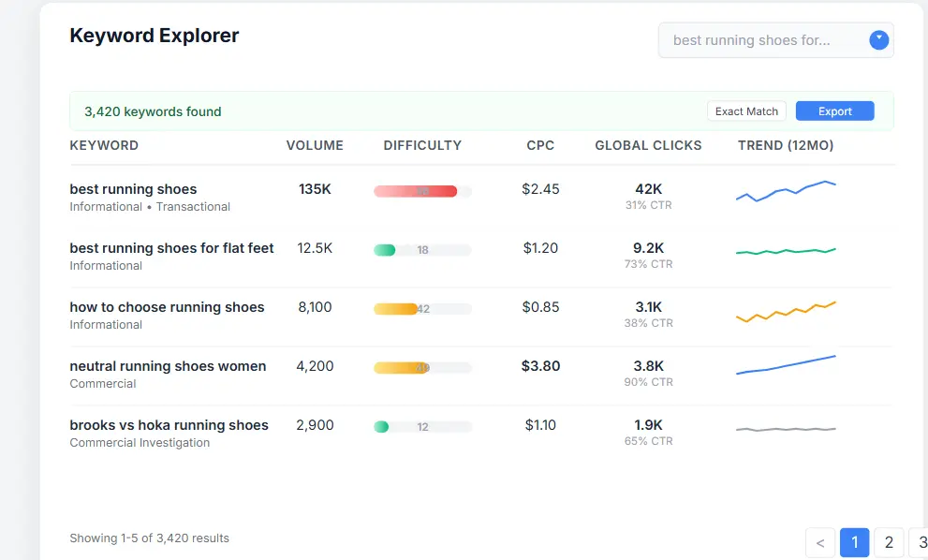Click difficulty bar showing 42
This screenshot has height=560, width=928.
(x=422, y=309)
